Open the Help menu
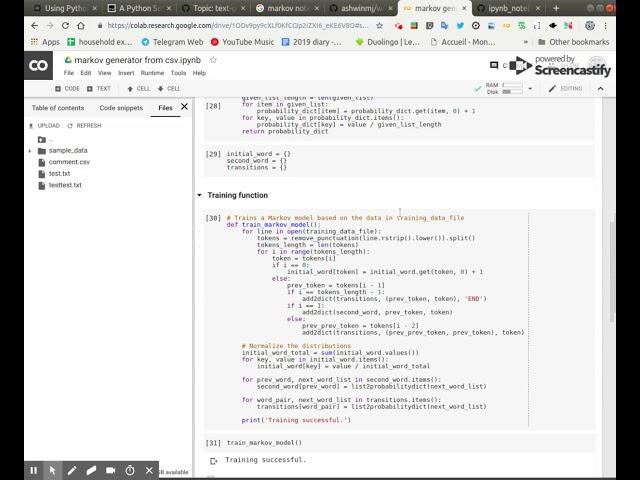 pos(199,73)
